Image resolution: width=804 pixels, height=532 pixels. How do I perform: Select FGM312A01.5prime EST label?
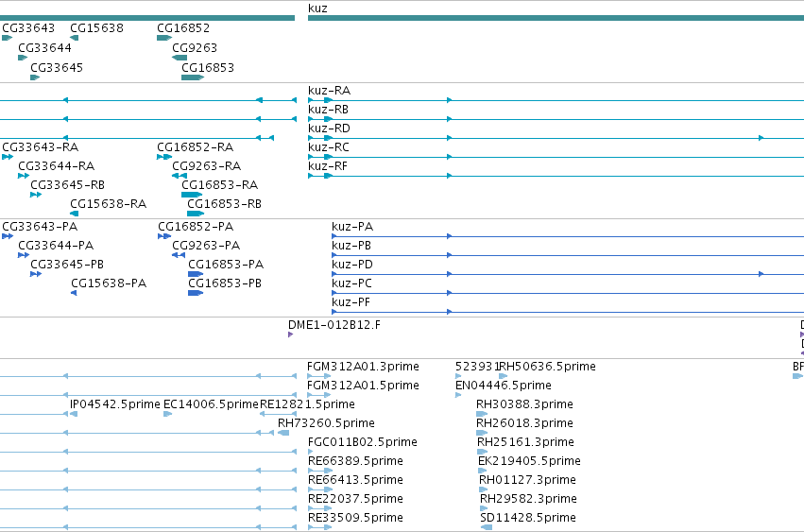[363, 386]
